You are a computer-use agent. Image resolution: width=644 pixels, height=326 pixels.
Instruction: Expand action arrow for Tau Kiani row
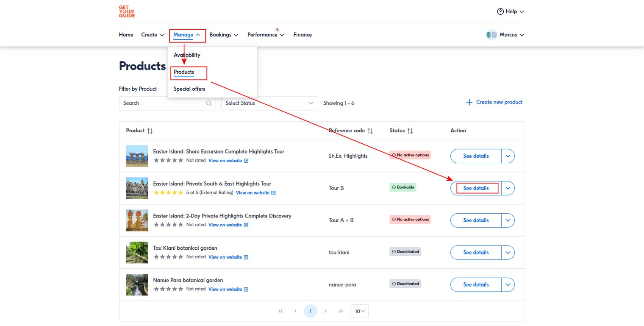pos(508,253)
